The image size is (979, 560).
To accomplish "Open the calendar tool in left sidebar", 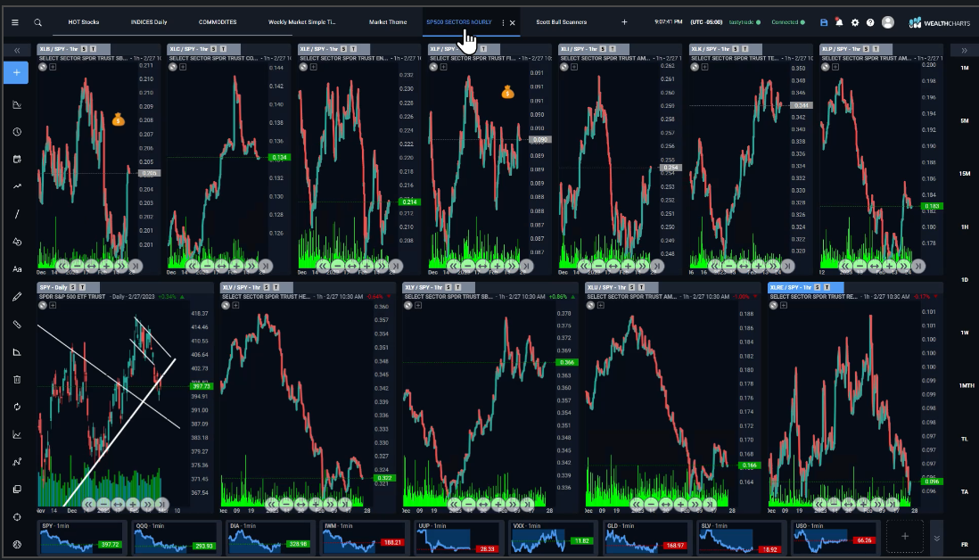I will pos(17,160).
